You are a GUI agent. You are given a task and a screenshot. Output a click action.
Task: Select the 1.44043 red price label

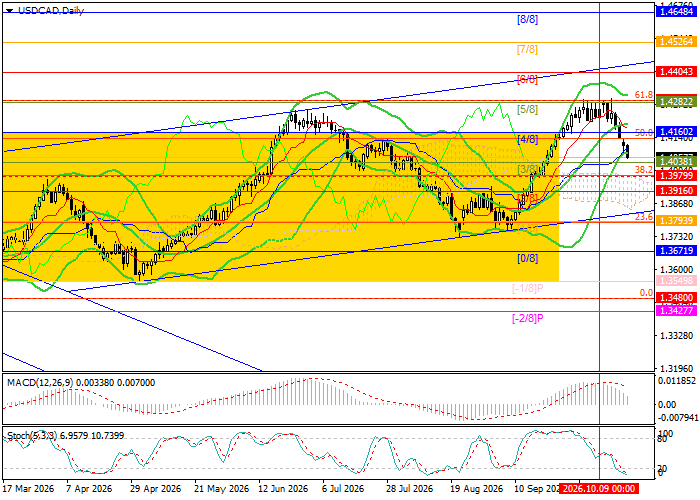676,71
